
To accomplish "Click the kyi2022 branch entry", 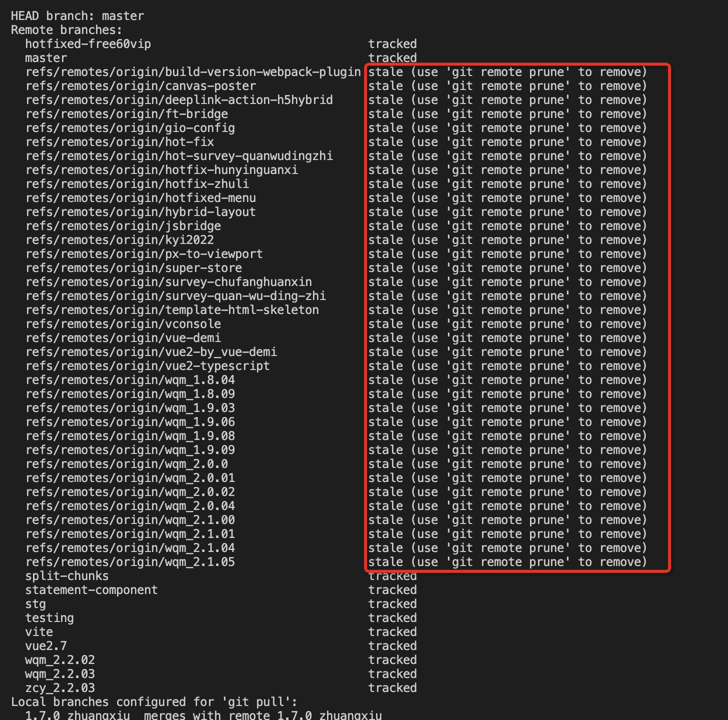I will click(x=119, y=240).
